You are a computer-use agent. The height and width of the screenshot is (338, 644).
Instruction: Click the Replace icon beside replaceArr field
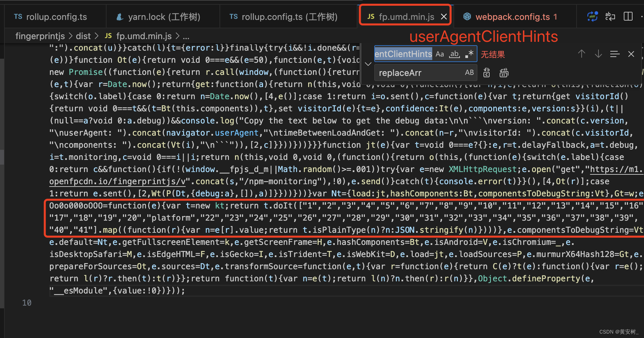[x=486, y=73]
